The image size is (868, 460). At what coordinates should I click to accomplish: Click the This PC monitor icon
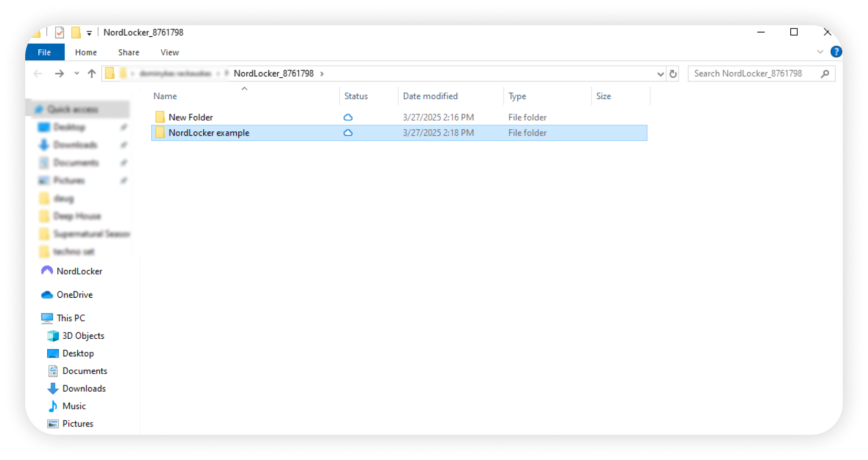click(47, 318)
